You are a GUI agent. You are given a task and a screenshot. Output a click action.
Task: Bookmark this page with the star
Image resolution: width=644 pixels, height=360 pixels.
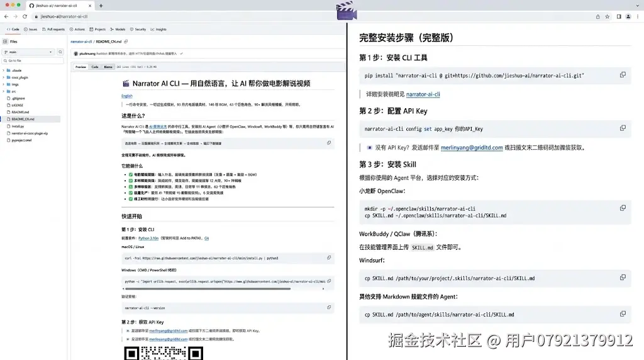608,16
